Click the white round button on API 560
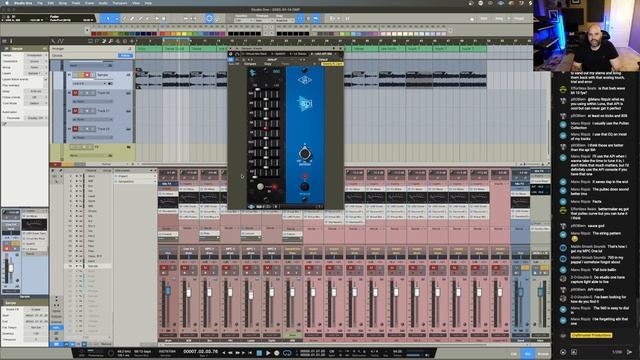This screenshot has height=360, width=640. click(x=260, y=187)
